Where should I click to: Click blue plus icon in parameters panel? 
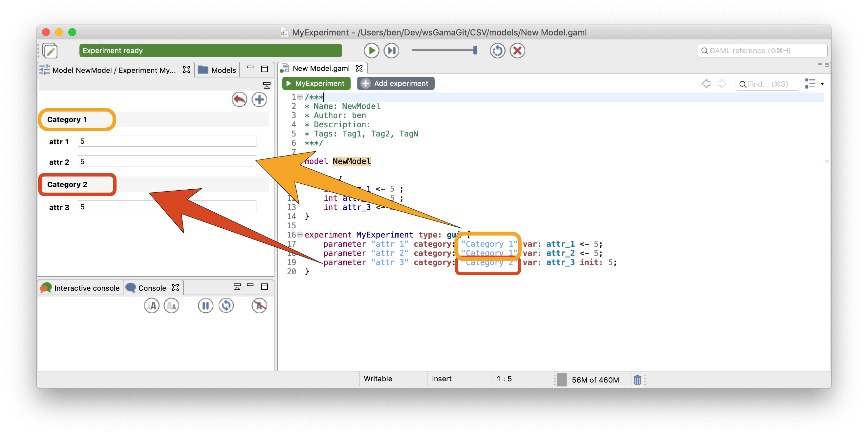coord(259,99)
